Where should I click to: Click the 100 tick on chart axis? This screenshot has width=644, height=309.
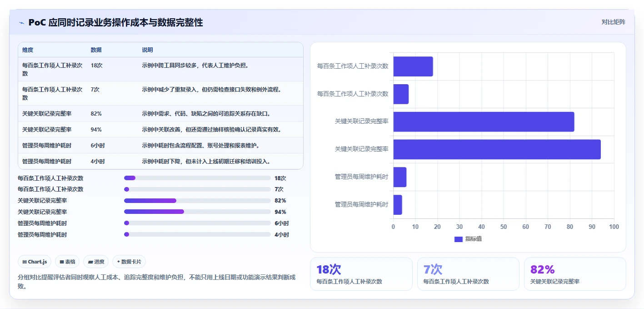tap(614, 227)
